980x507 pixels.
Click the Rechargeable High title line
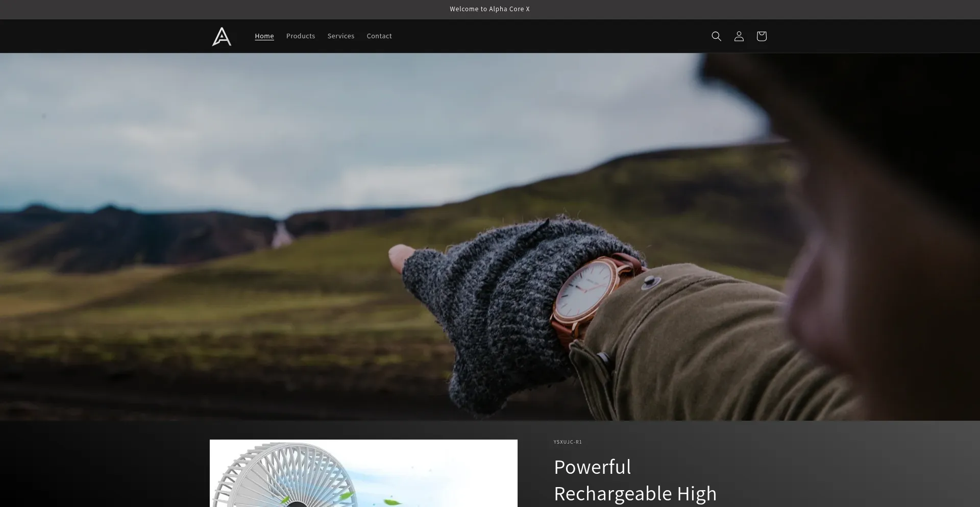click(x=635, y=494)
